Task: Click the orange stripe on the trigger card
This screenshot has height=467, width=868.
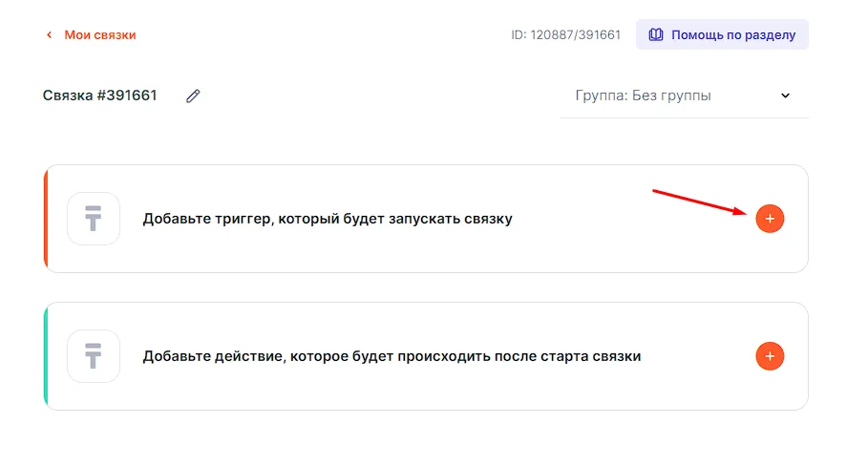Action: tap(46, 219)
